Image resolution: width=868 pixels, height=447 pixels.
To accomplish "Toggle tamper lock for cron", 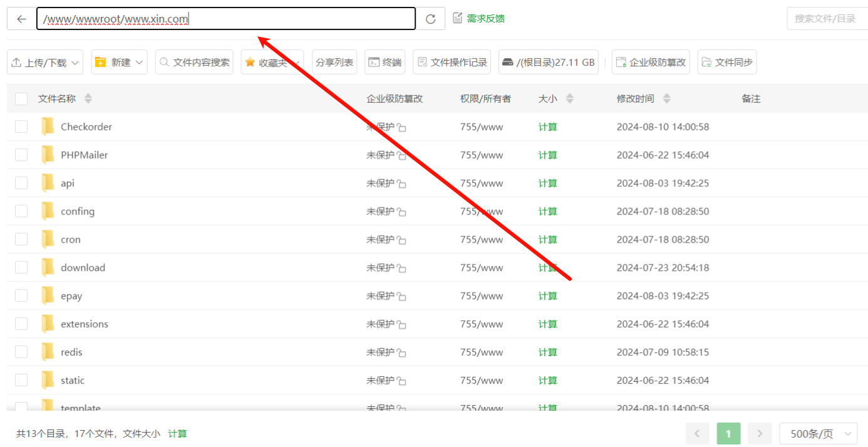I will (x=401, y=240).
